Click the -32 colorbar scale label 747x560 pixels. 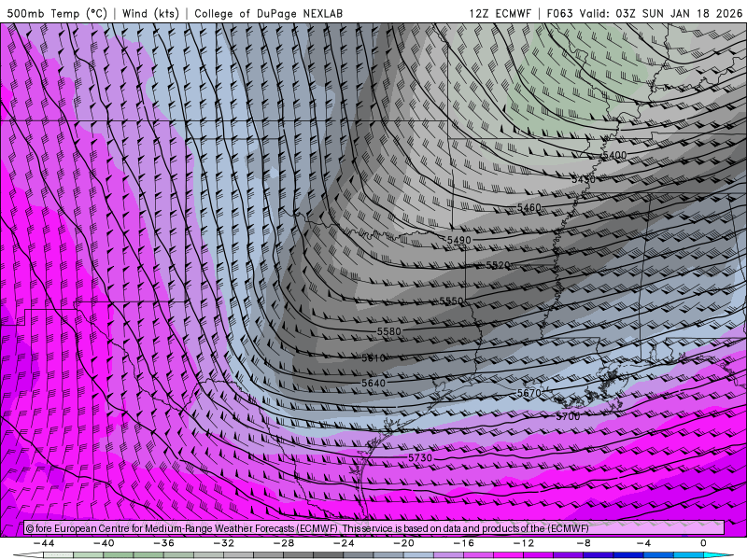[x=224, y=543]
